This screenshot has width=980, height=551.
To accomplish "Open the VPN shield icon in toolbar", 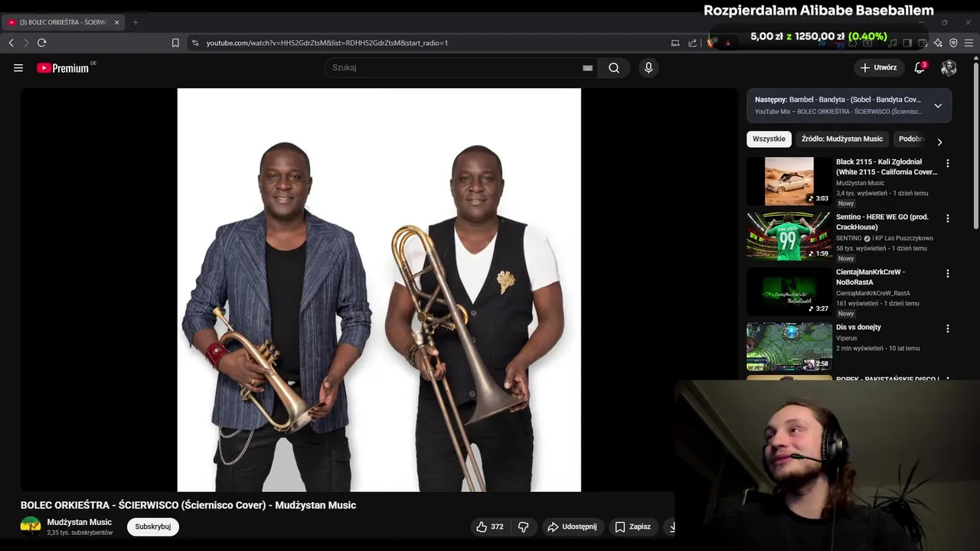I will [x=953, y=43].
